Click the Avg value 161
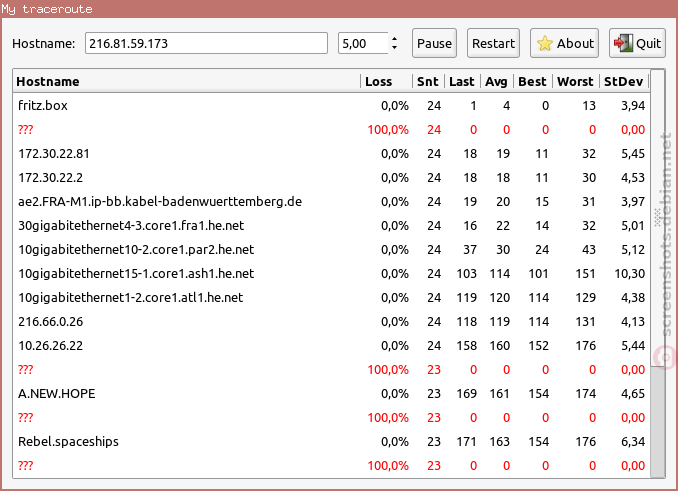 499,394
